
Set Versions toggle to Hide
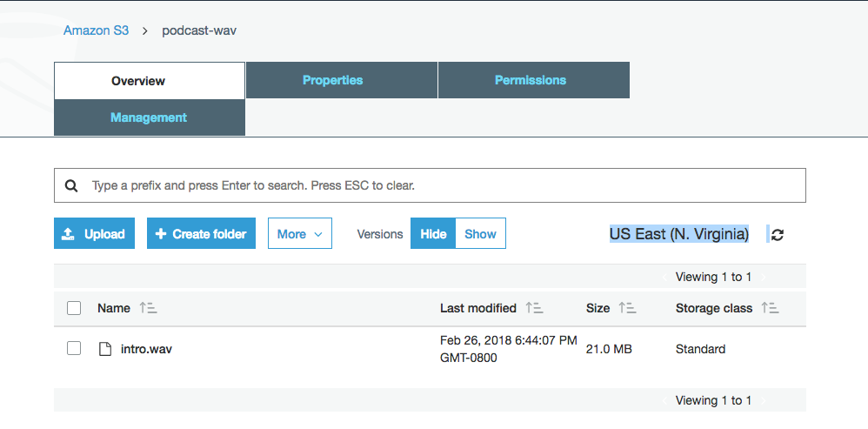tap(433, 233)
